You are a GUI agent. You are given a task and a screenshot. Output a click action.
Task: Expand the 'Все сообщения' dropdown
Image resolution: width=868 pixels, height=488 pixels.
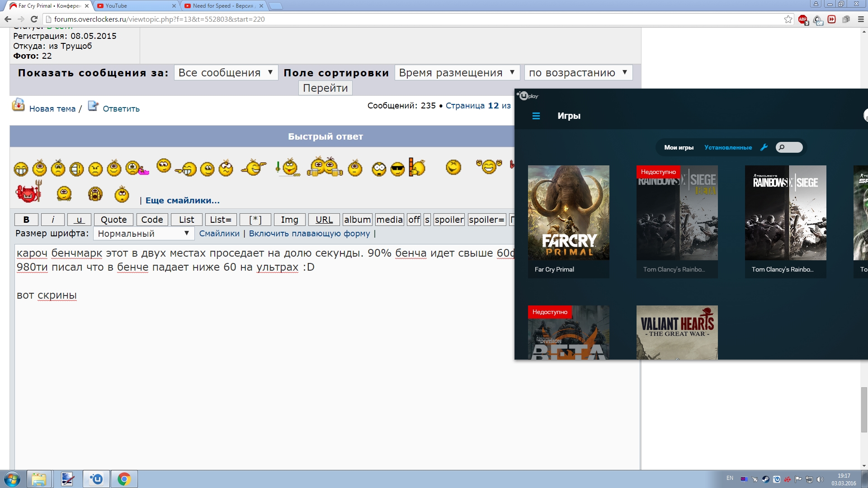tap(226, 73)
